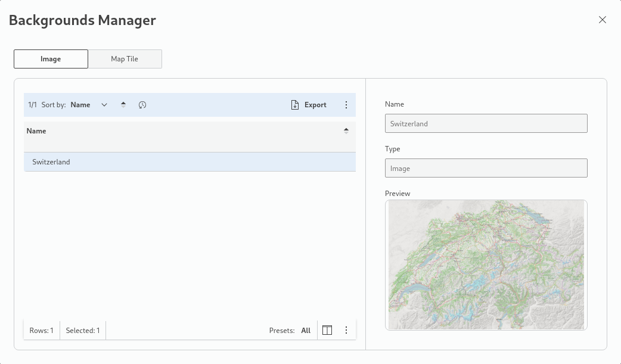Click the Type field showing Image

tap(486, 168)
